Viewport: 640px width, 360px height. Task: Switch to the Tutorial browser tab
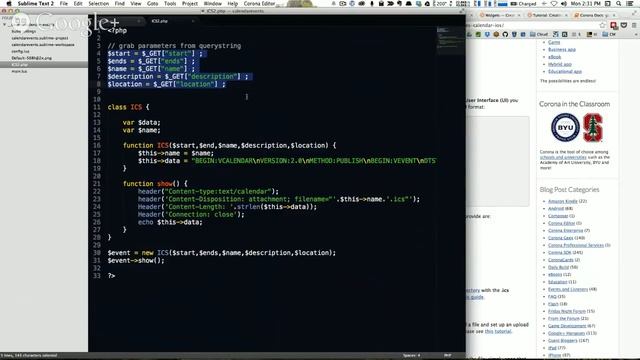pos(546,15)
